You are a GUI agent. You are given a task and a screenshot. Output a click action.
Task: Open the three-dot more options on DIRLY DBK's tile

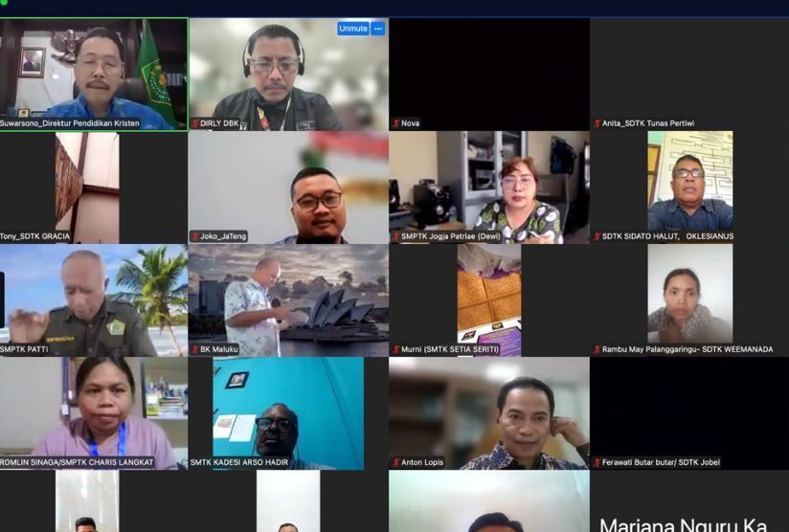(377, 29)
